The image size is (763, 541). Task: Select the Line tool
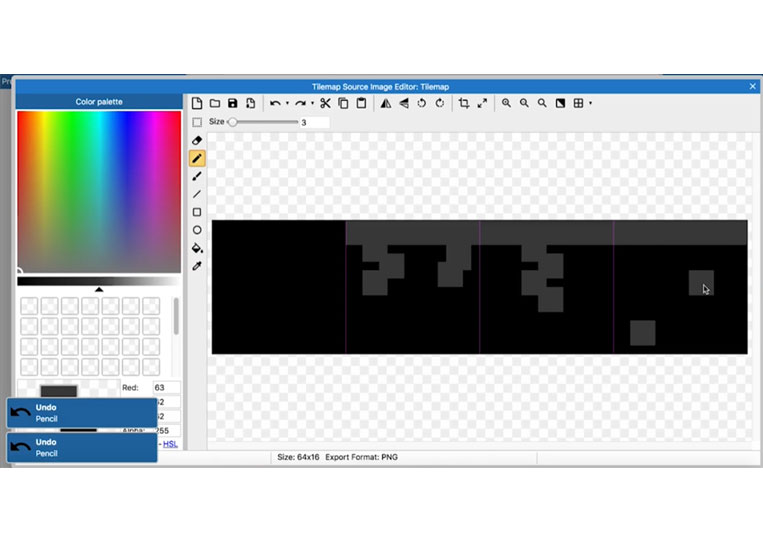197,194
